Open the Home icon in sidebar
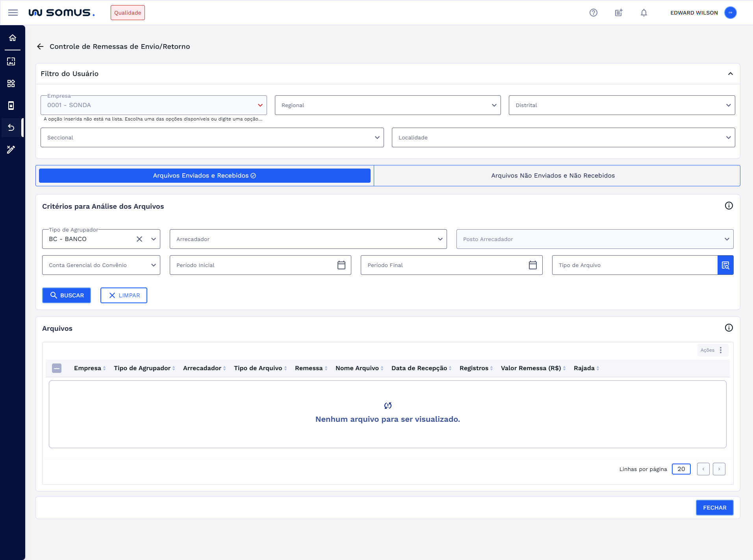Viewport: 753px width, 560px height. pyautogui.click(x=12, y=38)
